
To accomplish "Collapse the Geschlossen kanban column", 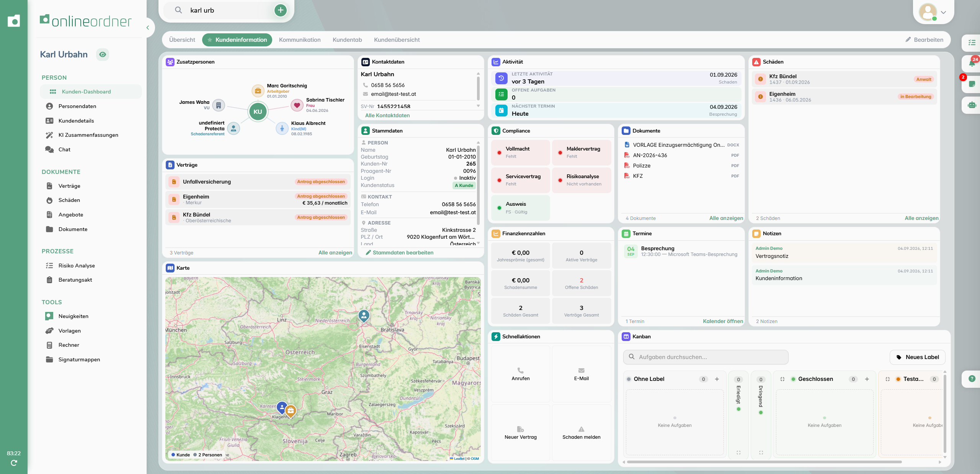I will [782, 379].
